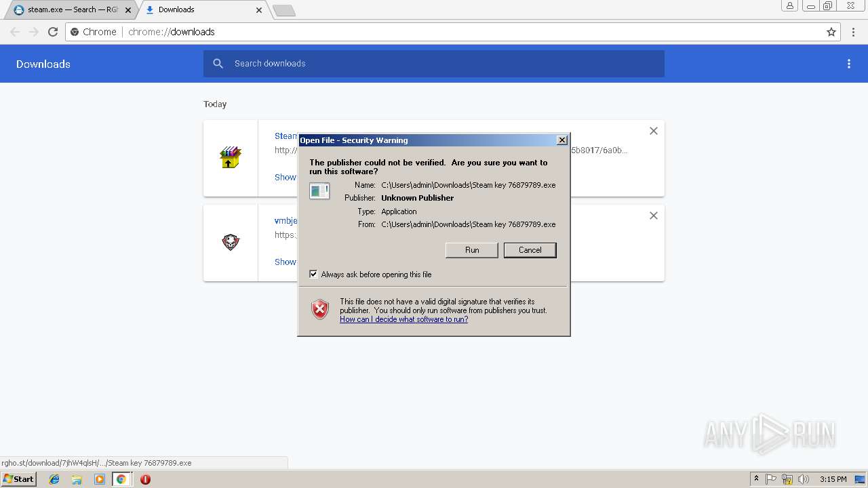Open a new tab
Screen dimensions: 868x488
coord(283,10)
